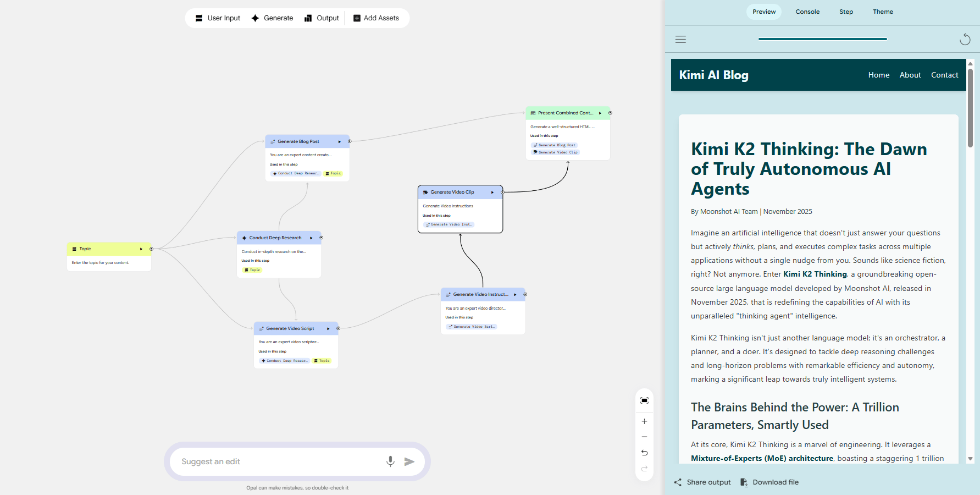
Task: Select the Topic node title
Action: [x=85, y=249]
